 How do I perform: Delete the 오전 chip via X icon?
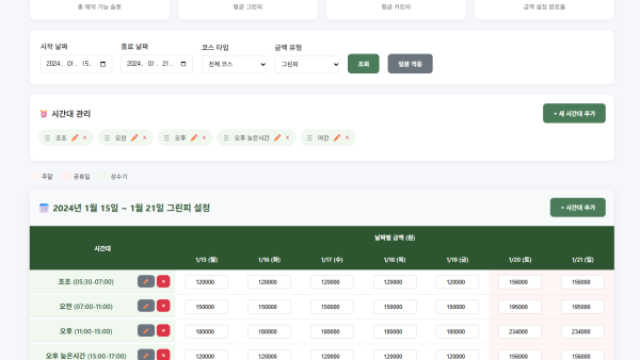click(144, 138)
